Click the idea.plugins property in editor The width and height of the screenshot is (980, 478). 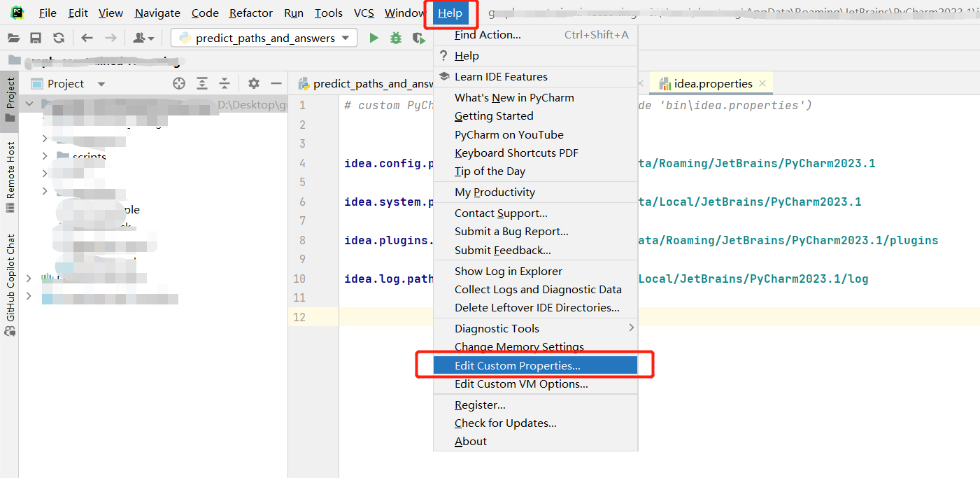(x=389, y=240)
